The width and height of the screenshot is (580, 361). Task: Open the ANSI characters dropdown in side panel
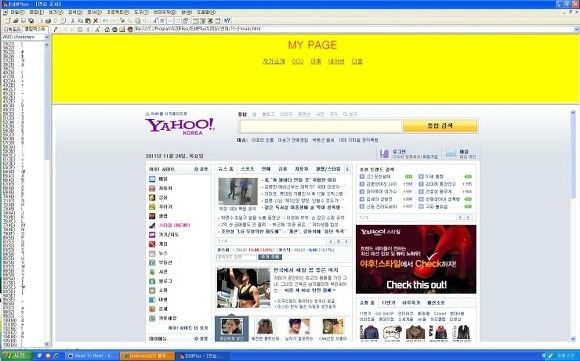(47, 37)
